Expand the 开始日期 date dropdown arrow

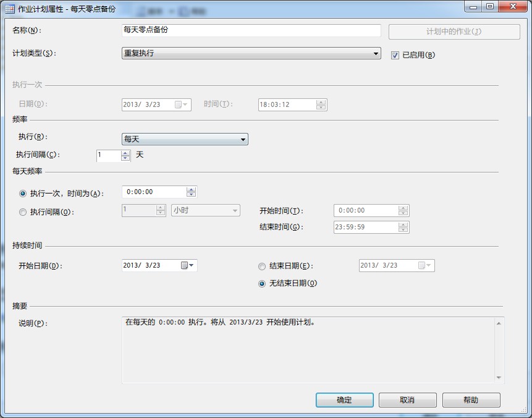click(192, 265)
